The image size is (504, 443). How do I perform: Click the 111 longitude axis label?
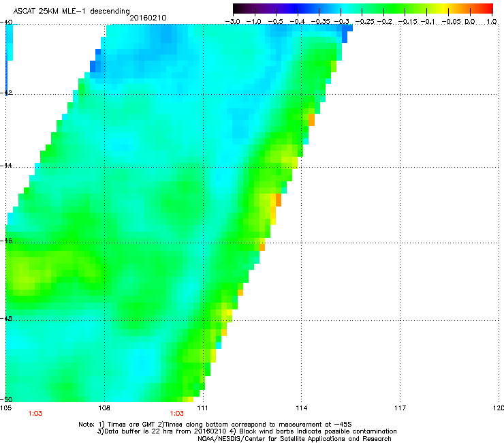pos(202,408)
